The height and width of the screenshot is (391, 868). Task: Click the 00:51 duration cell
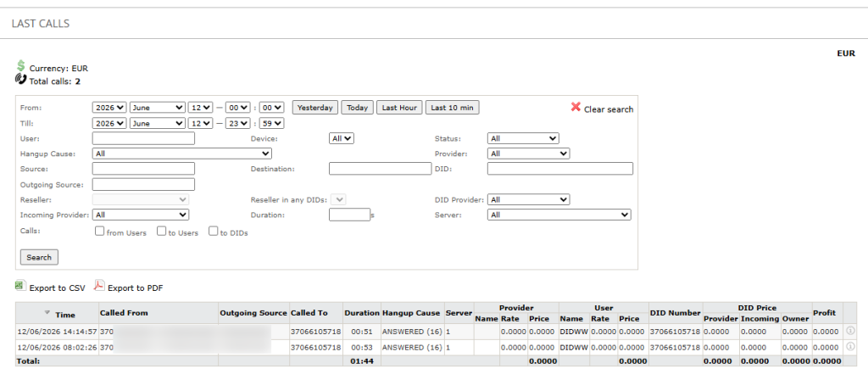(x=362, y=332)
